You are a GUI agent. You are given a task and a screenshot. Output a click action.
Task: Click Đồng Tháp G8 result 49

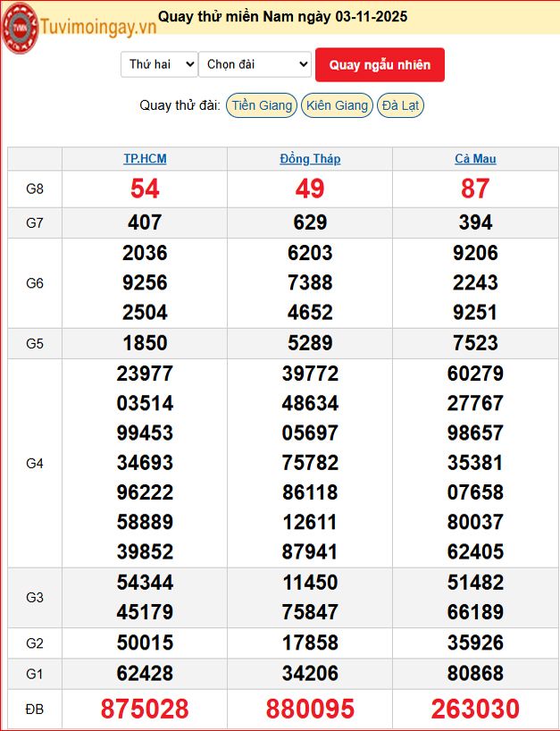[310, 189]
